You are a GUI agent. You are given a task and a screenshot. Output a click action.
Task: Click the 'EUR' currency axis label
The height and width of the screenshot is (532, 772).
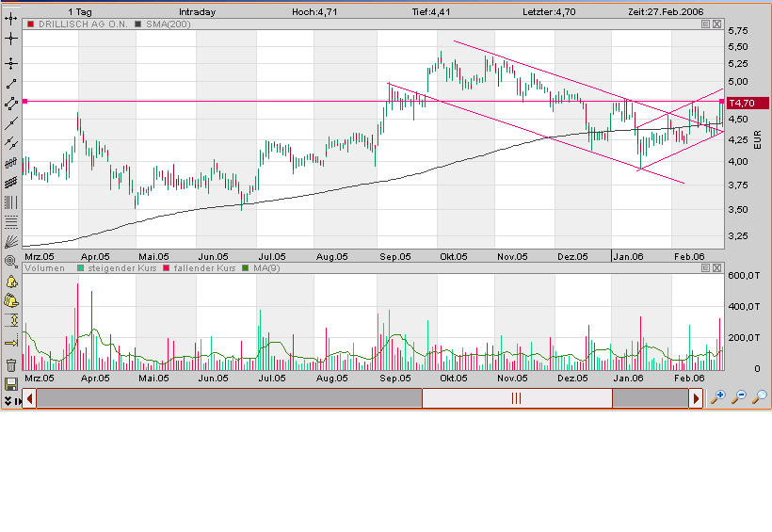[x=758, y=140]
